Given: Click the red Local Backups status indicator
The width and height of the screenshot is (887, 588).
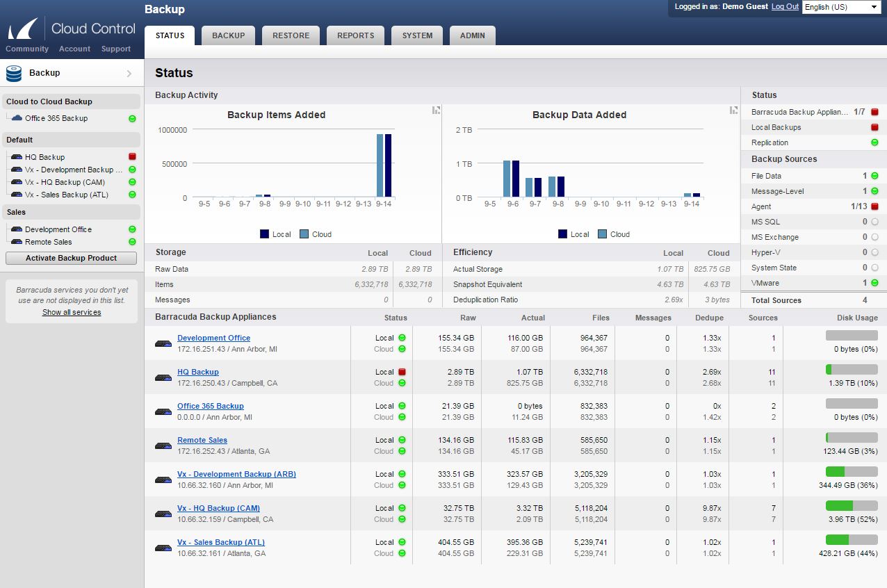Looking at the screenshot, I should (x=874, y=127).
